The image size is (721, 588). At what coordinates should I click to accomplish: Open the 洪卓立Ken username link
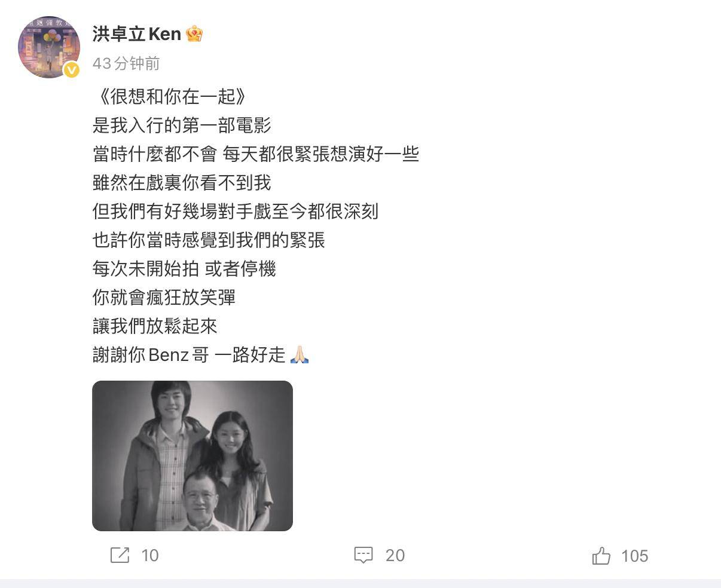tap(137, 34)
